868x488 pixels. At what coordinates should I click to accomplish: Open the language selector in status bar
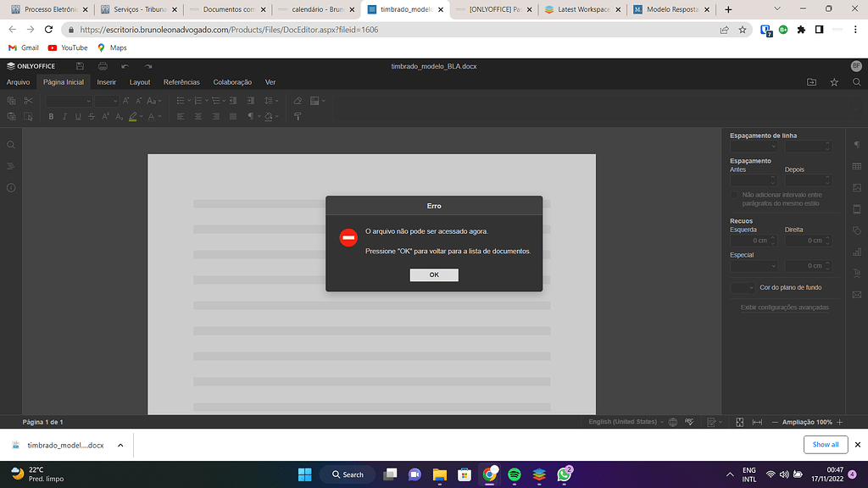(623, 421)
